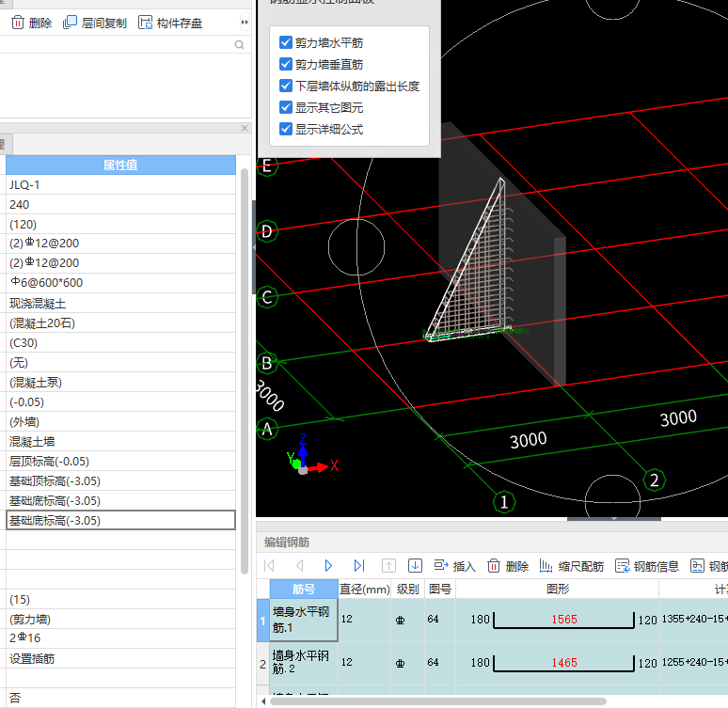Expand the toolbar overflow double-arrow
The width and height of the screenshot is (728, 708).
click(245, 23)
